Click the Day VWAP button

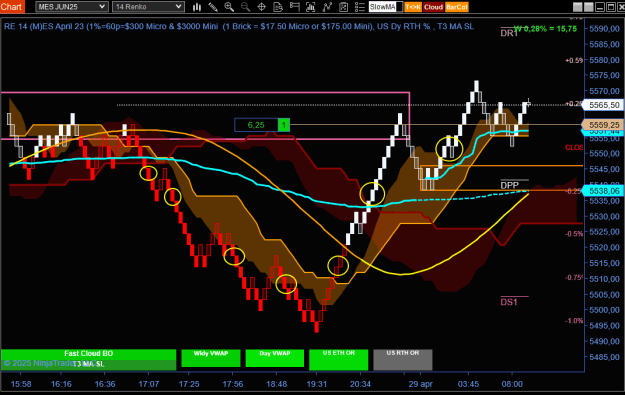[275, 358]
